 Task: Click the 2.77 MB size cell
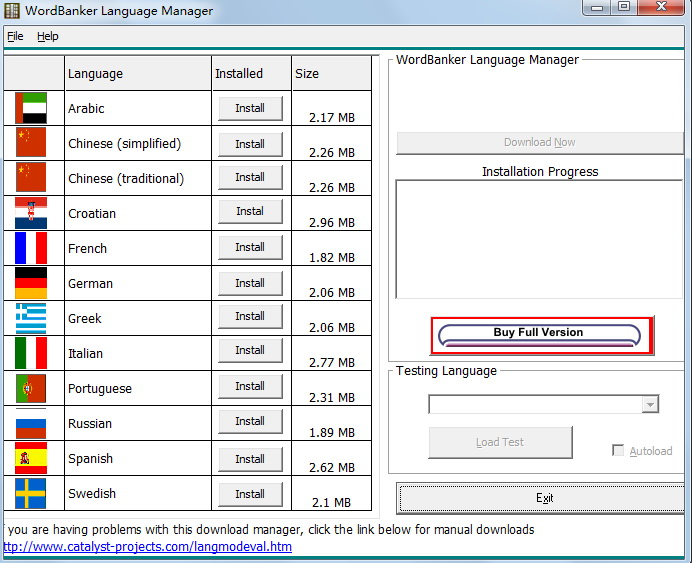pos(332,353)
